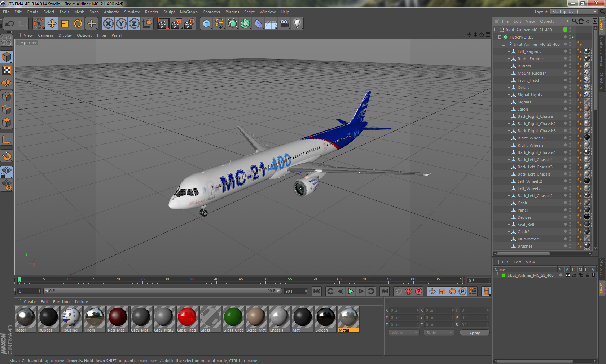Screen dimensions: 606x364
Task: Toggle Z axis lock
Action: coord(134,24)
